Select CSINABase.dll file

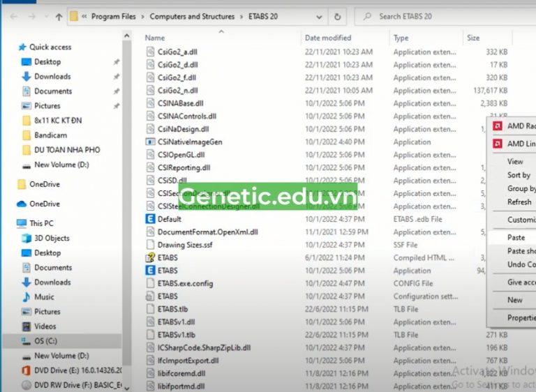click(x=180, y=103)
